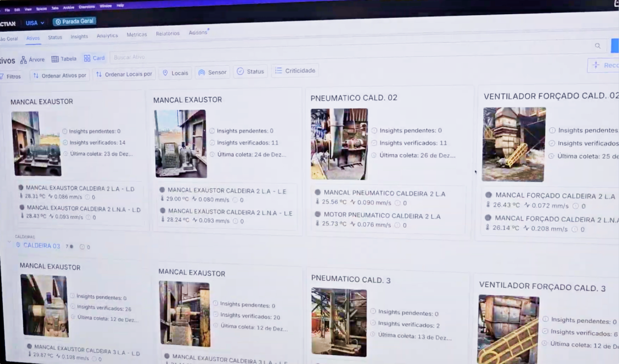Open the UISA company dropdown
The width and height of the screenshot is (619, 364).
pyautogui.click(x=35, y=23)
